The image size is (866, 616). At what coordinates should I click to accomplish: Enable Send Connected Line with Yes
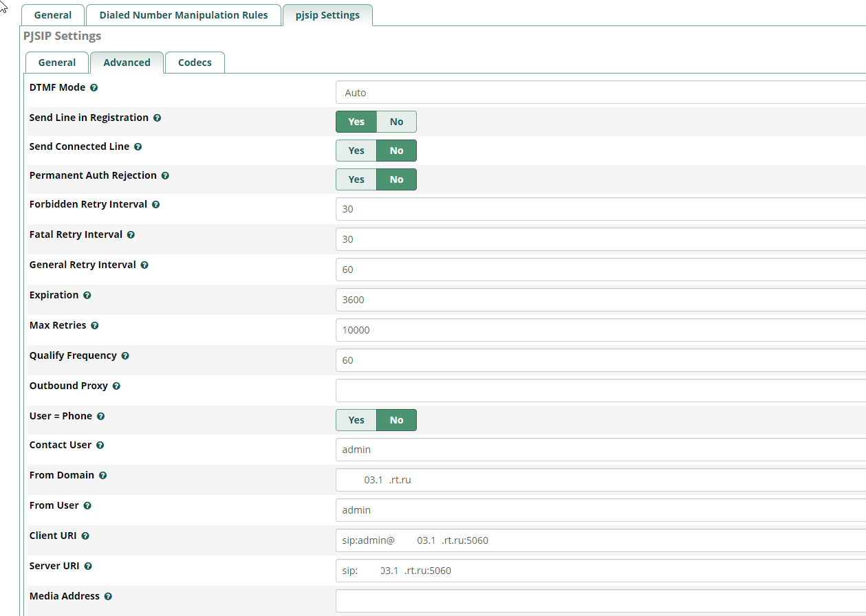click(356, 151)
